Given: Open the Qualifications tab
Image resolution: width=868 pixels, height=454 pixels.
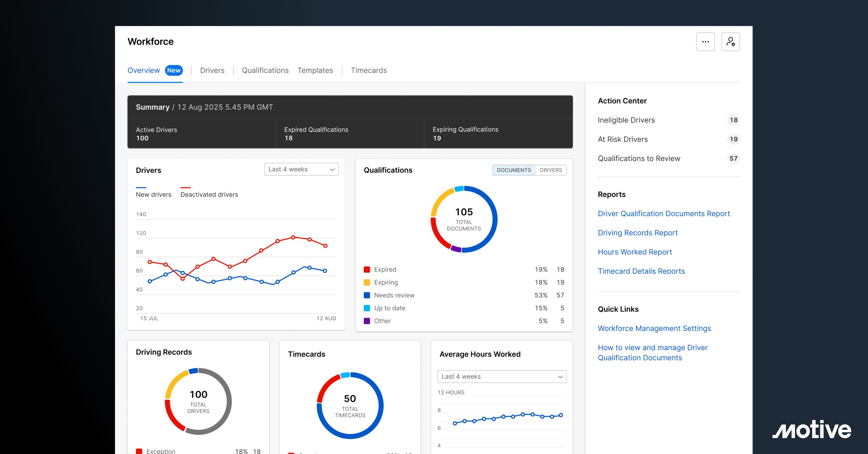Looking at the screenshot, I should pyautogui.click(x=265, y=70).
